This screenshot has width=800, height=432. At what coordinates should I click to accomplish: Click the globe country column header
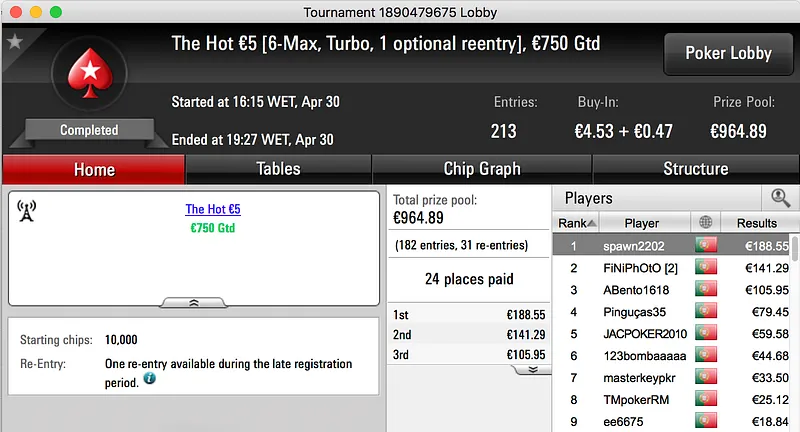707,223
